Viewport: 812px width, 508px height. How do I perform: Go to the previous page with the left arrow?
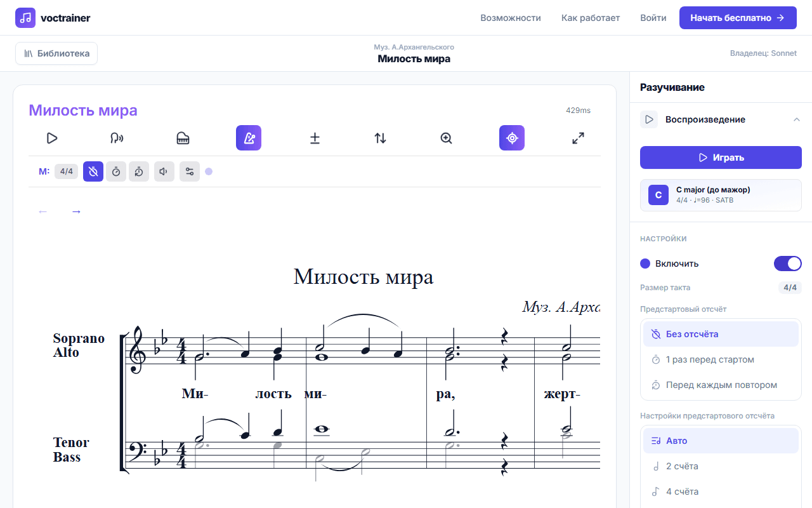point(43,211)
